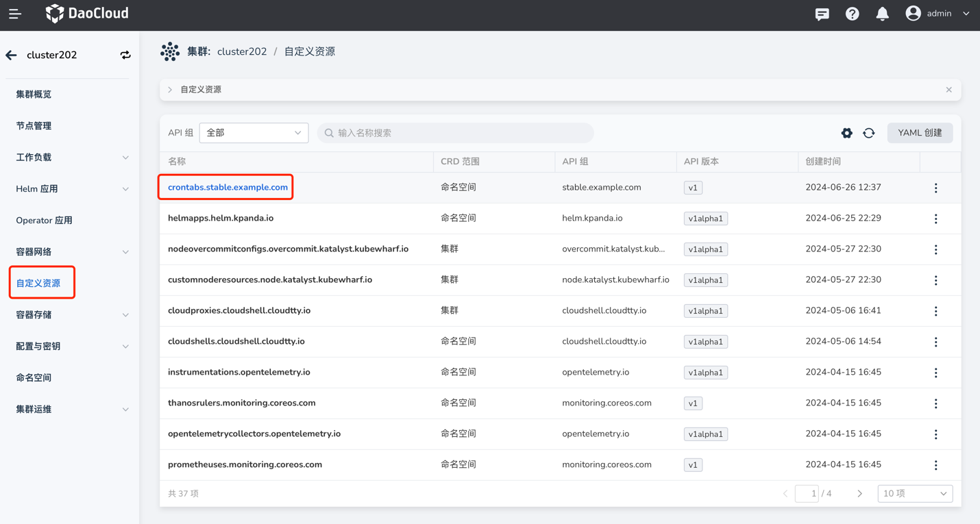This screenshot has height=524, width=980.
Task: Go to 命名空间 in the sidebar
Action: pyautogui.click(x=34, y=378)
